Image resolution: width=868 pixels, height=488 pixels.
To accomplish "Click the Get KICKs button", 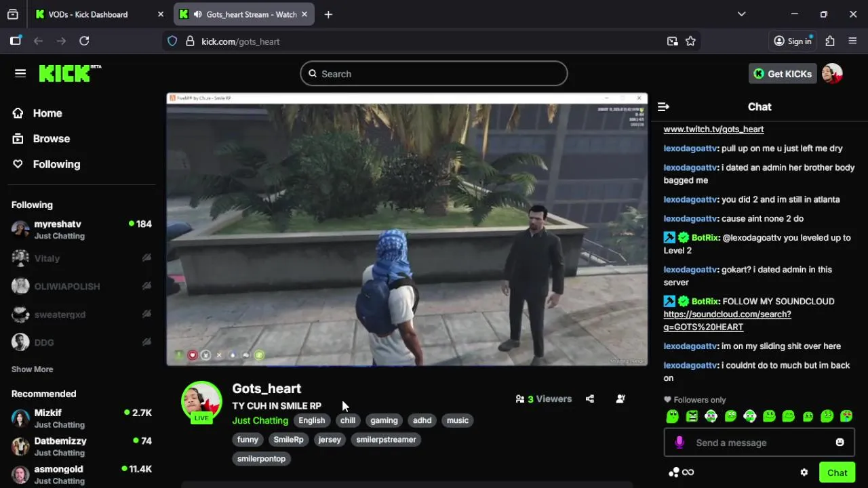I will pos(783,74).
